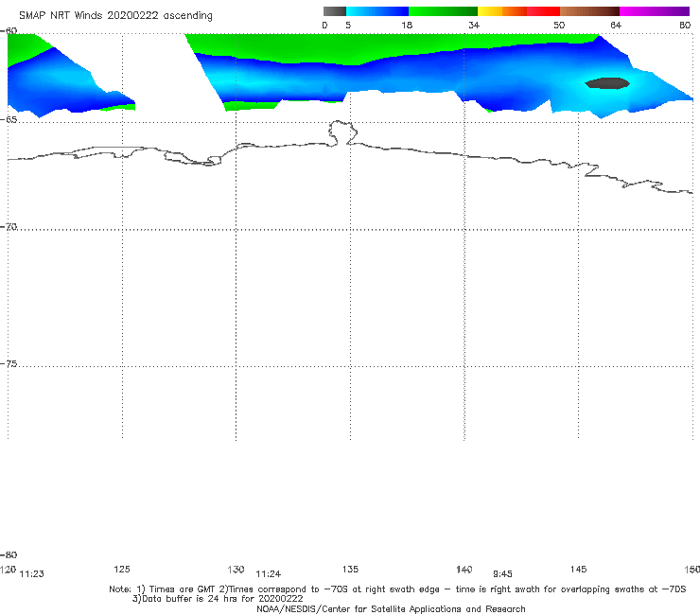Pick the brown segment of the colorbar
Screen dimensions: 700x615
click(589, 11)
